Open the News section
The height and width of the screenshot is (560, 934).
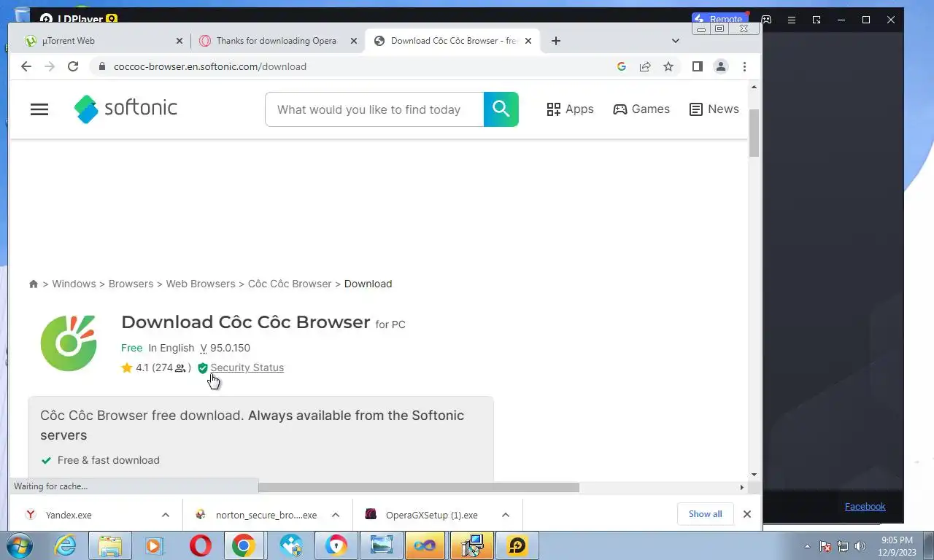pos(714,109)
